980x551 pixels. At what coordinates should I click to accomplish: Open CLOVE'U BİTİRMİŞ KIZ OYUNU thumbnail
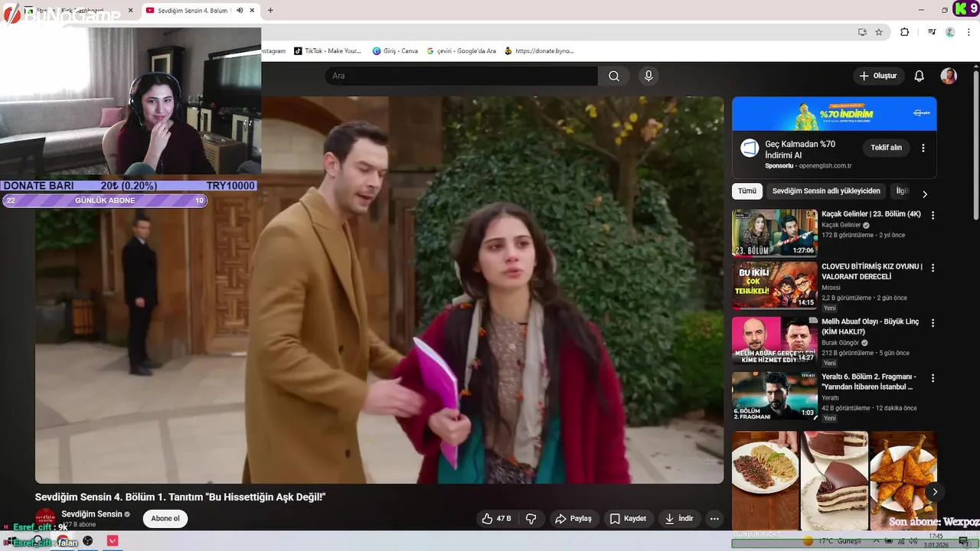click(x=775, y=285)
